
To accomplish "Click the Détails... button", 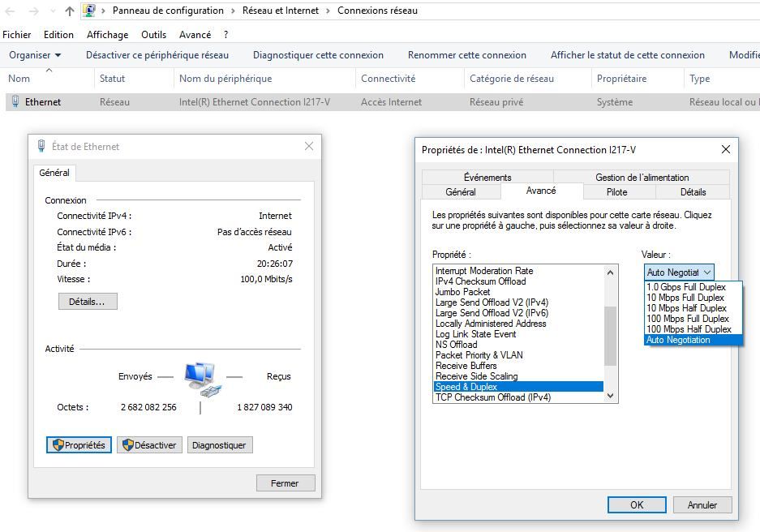I will click(87, 302).
